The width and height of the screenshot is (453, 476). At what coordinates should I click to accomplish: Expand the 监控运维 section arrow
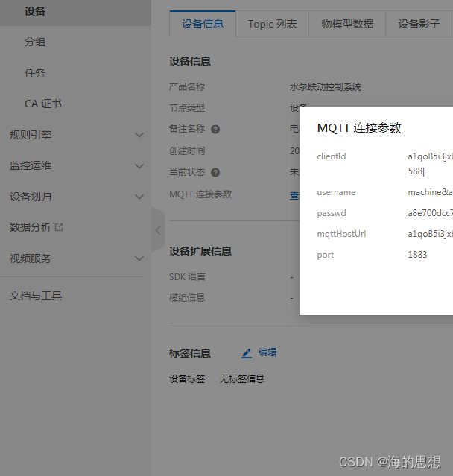(x=139, y=166)
